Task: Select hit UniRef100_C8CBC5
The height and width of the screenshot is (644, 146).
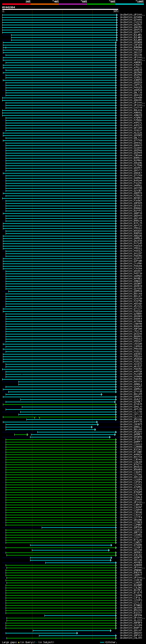Action: (x=131, y=424)
